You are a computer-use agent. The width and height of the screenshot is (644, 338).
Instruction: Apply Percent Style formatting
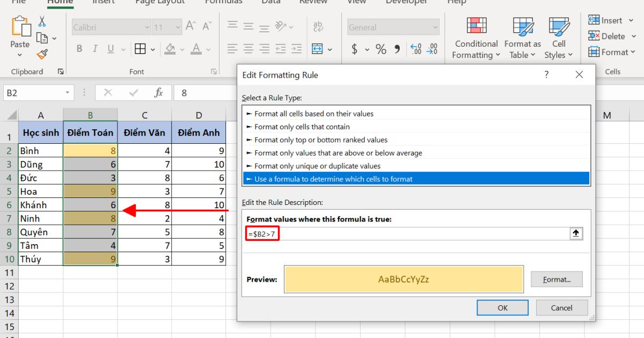tap(380, 49)
